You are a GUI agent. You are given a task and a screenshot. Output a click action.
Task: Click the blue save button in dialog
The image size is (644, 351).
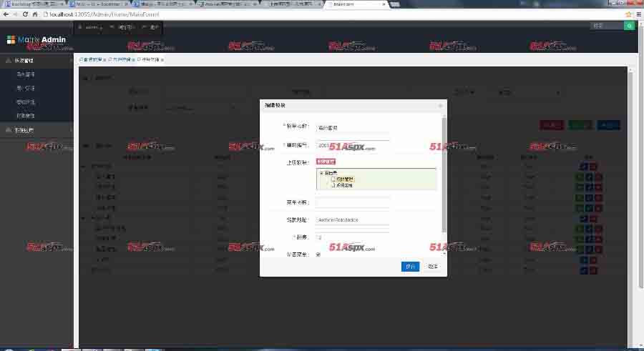pos(410,266)
